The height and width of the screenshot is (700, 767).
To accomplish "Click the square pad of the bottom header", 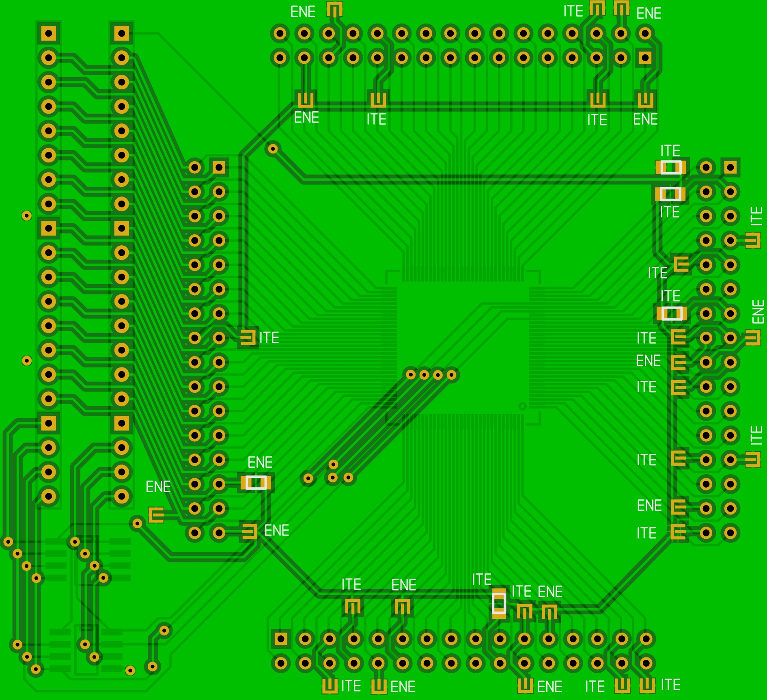I will click(281, 639).
